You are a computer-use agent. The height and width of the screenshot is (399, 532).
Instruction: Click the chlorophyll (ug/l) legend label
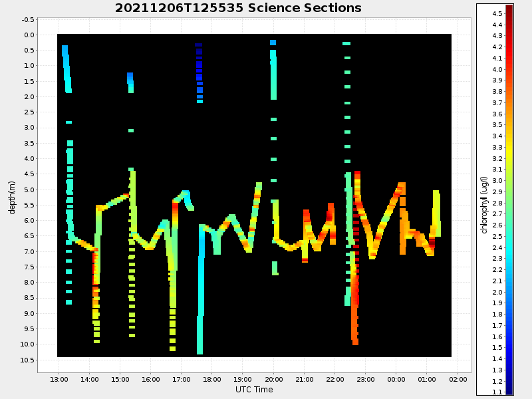tap(484, 205)
